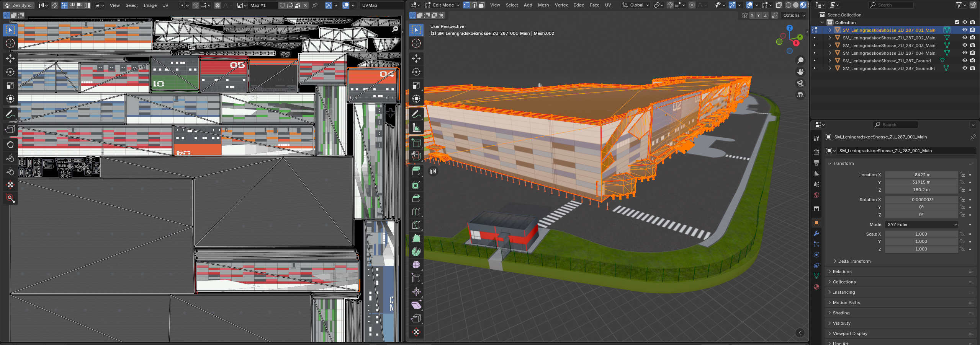Enable edge select mode in the 3D viewport
Screen dimensions: 980x345
pyautogui.click(x=474, y=5)
